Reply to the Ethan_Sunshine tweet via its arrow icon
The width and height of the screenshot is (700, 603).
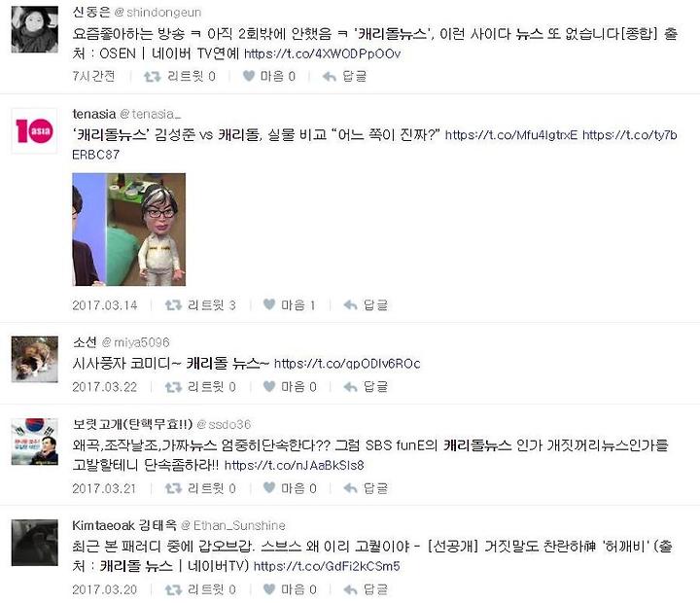pyautogui.click(x=350, y=589)
